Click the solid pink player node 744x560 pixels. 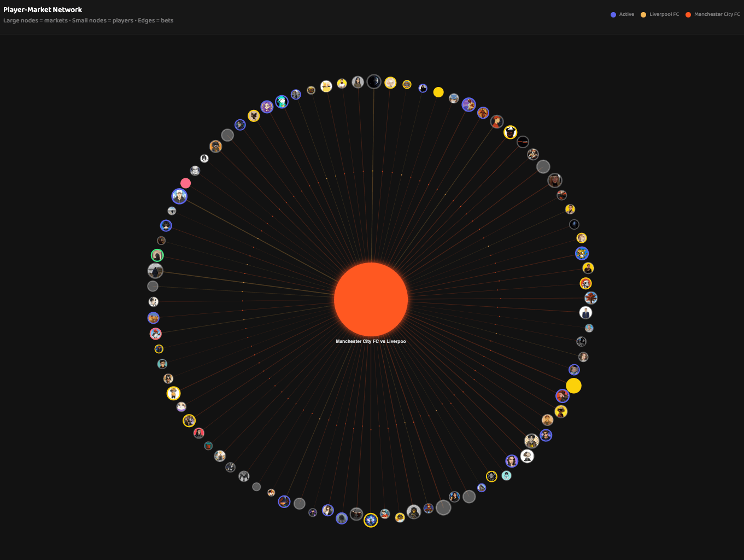point(186,183)
